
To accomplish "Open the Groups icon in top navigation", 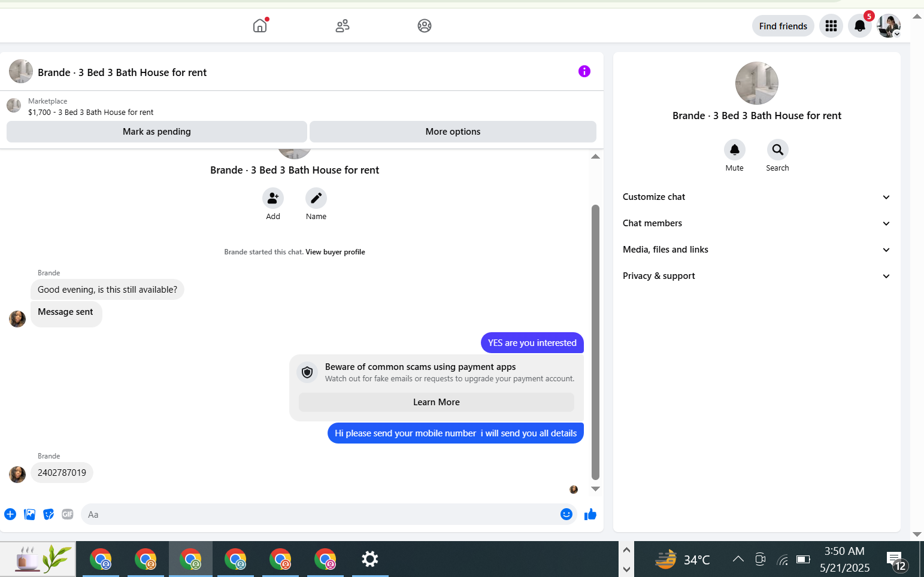I will [425, 26].
